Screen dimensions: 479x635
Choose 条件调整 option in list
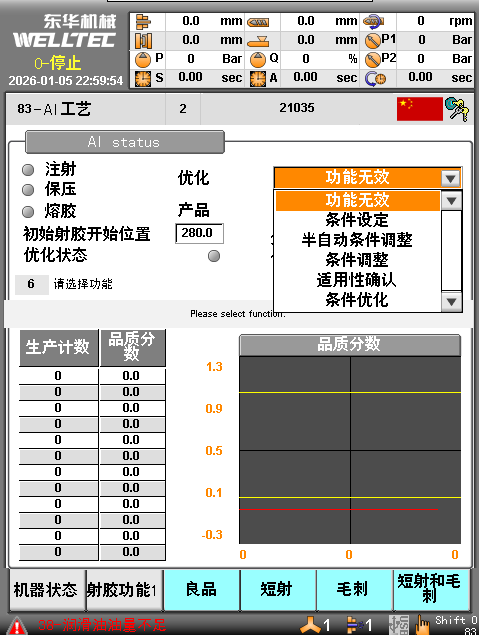358,260
